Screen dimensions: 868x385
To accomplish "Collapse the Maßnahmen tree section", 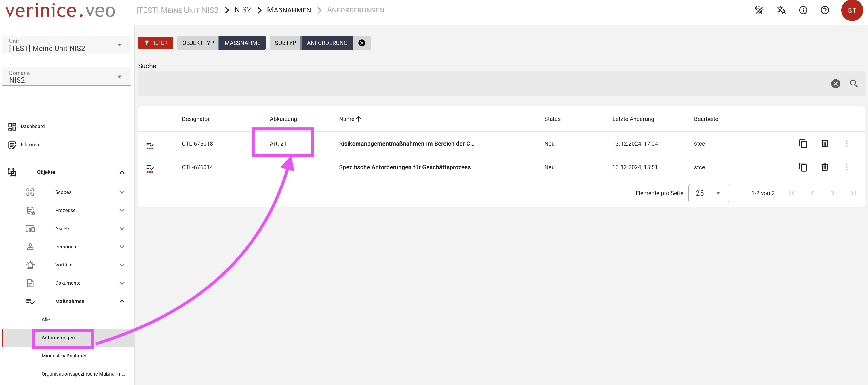I will click(x=122, y=301).
